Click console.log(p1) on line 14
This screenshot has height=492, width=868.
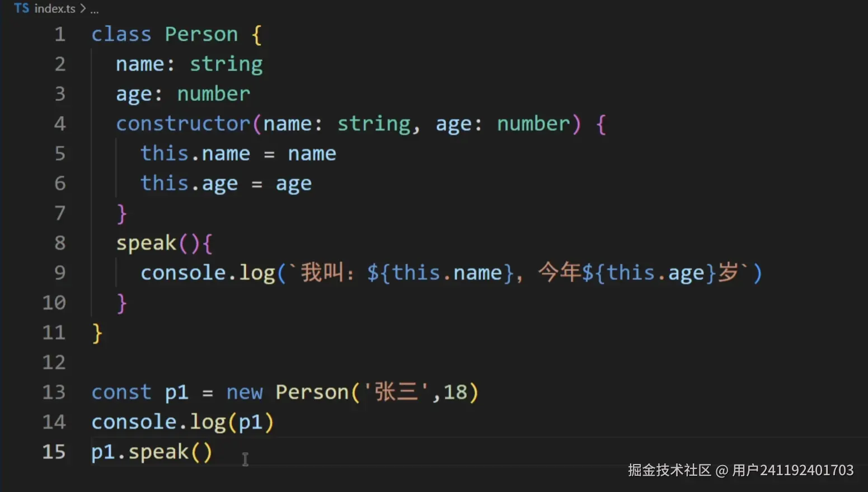point(183,422)
